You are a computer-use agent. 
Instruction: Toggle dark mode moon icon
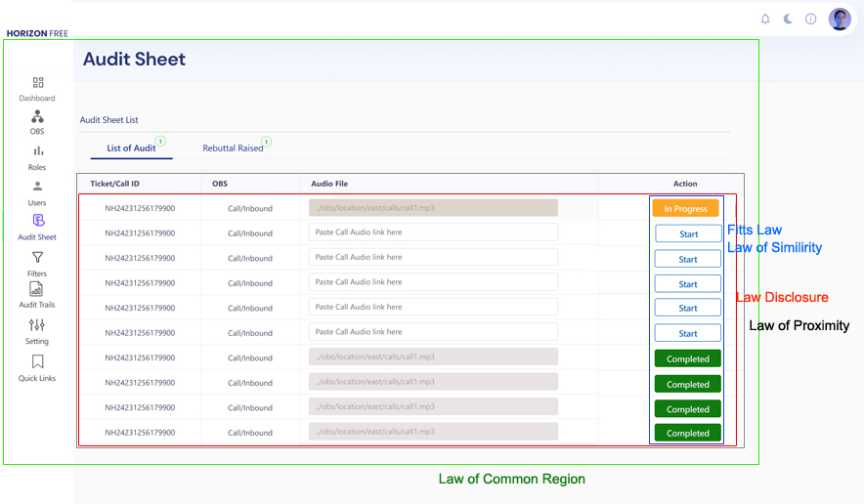click(x=788, y=19)
